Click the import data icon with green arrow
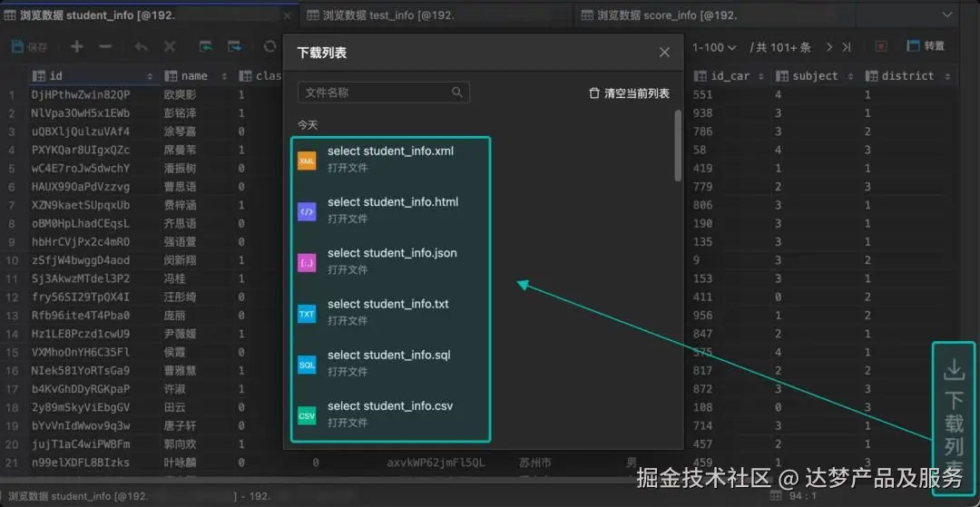980x507 pixels. click(x=206, y=46)
